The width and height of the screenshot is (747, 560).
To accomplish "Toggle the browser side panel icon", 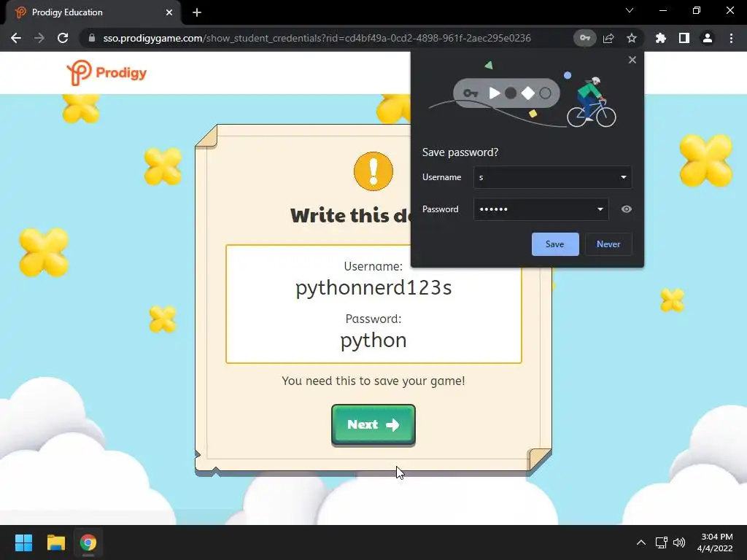I will click(684, 38).
